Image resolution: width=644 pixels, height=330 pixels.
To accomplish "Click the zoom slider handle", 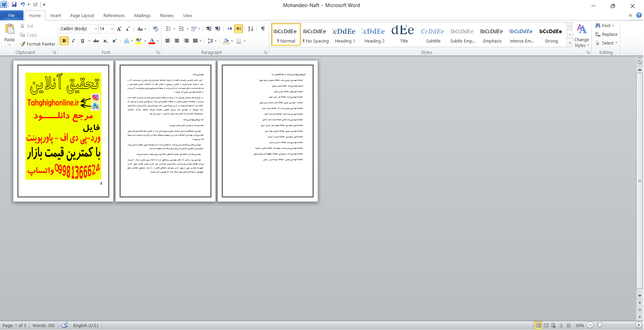I will [x=599, y=325].
